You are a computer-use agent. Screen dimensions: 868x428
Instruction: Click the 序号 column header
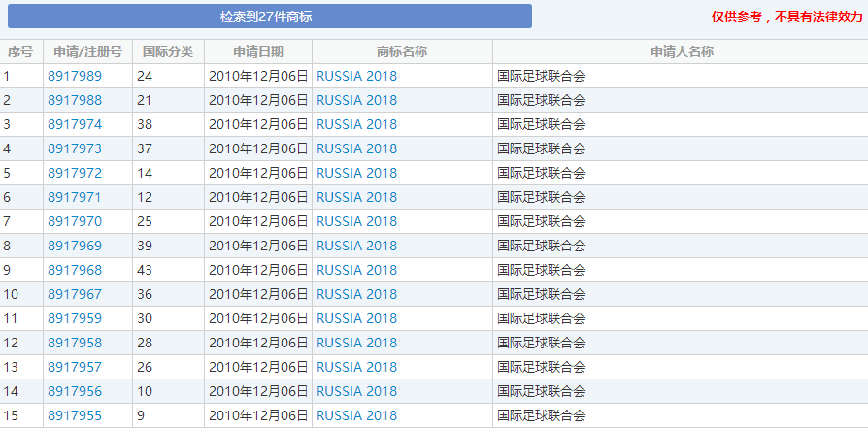(x=21, y=51)
